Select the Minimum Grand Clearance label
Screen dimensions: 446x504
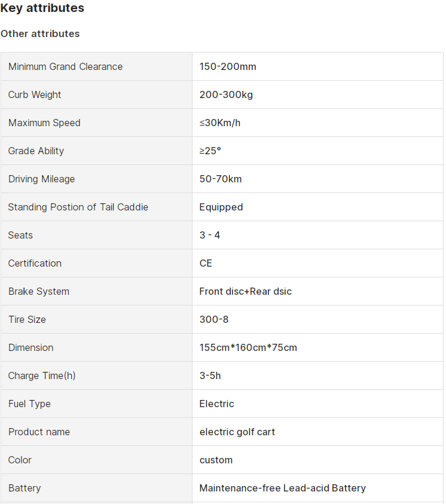click(x=66, y=66)
